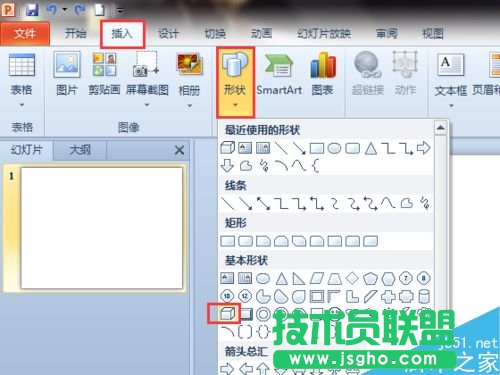Screen dimensions: 500x375
Task: Choose the oval in recently used shapes
Action: click(334, 148)
